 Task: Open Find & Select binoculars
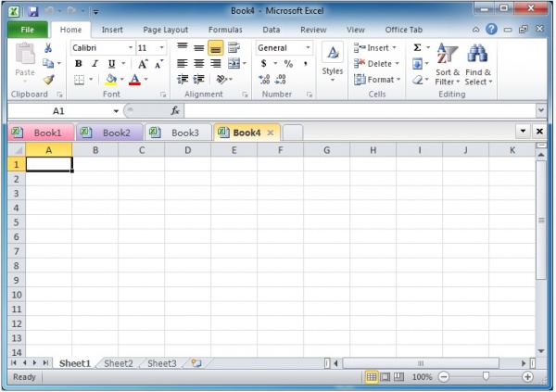478,64
